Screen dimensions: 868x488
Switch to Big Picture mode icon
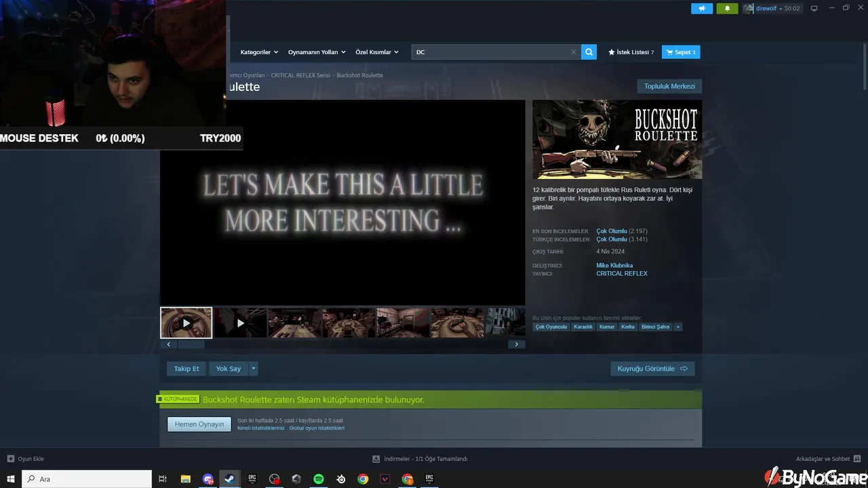814,8
